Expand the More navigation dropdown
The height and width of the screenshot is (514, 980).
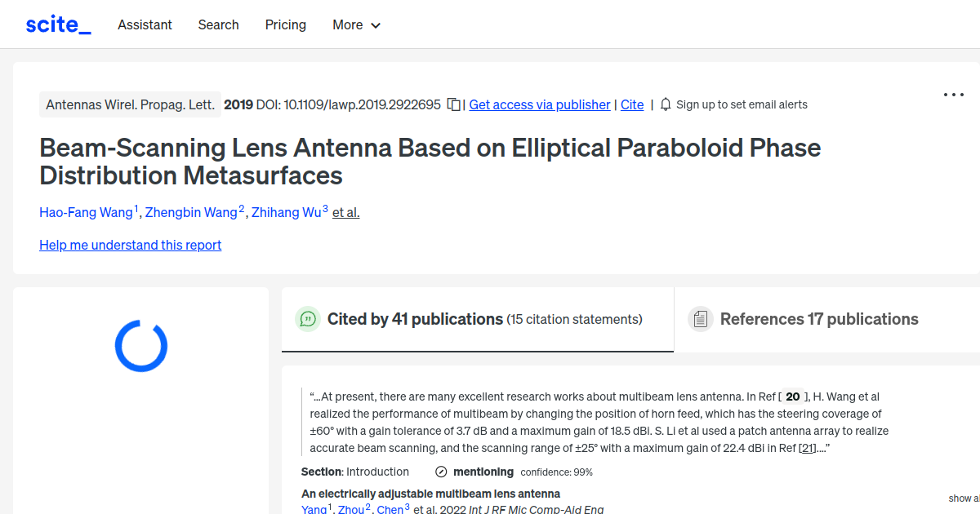pos(356,24)
